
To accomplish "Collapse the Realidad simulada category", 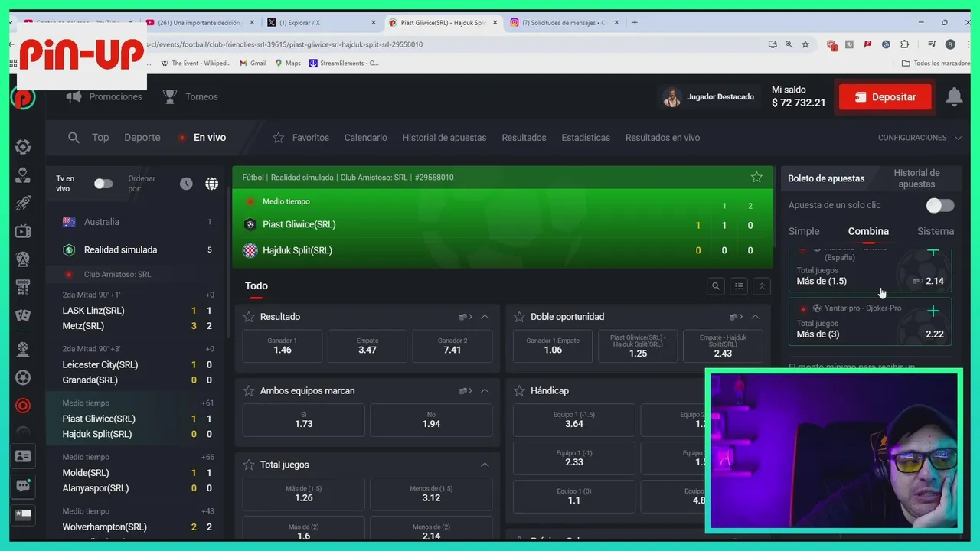I will (x=136, y=249).
